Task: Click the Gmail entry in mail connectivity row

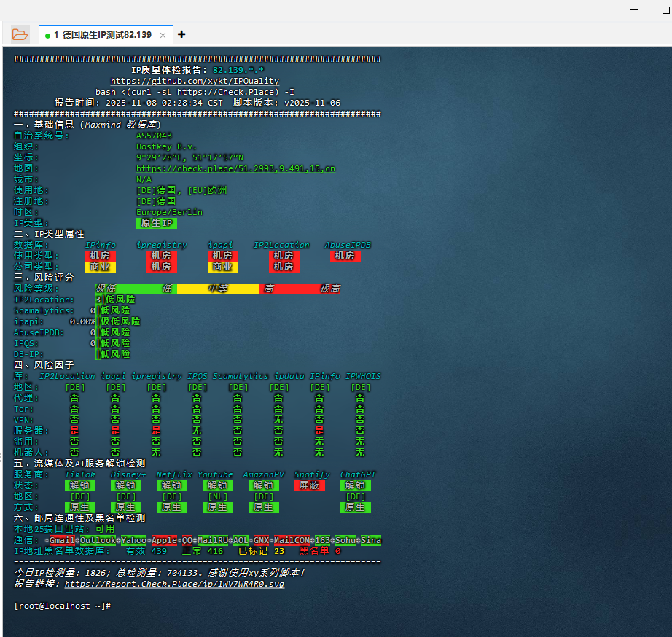Action: point(63,540)
